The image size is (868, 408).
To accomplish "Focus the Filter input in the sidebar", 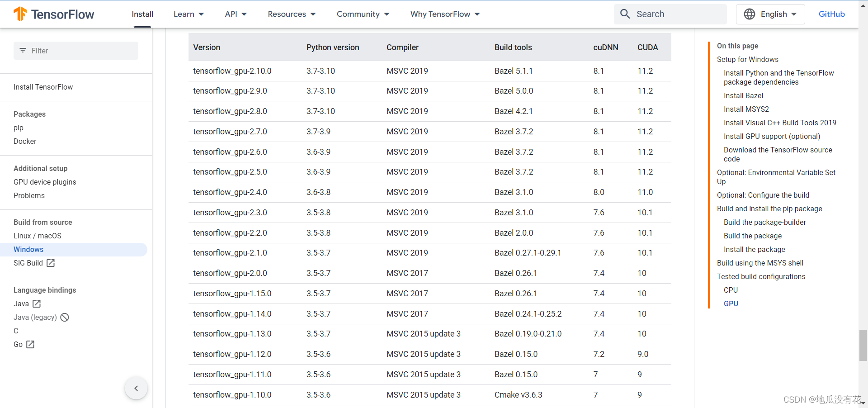I will coord(76,51).
